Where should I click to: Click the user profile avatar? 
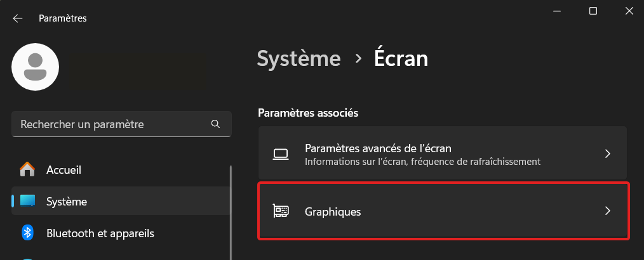(36, 67)
